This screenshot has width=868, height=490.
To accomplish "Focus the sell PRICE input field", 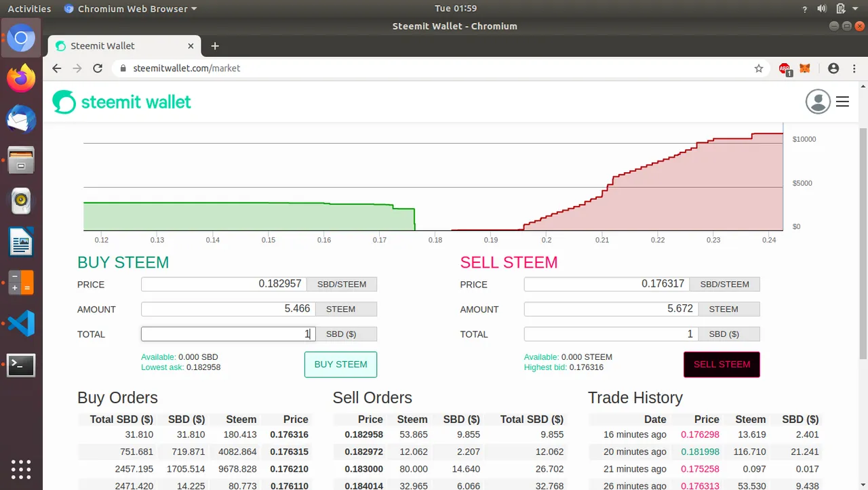I will click(607, 284).
